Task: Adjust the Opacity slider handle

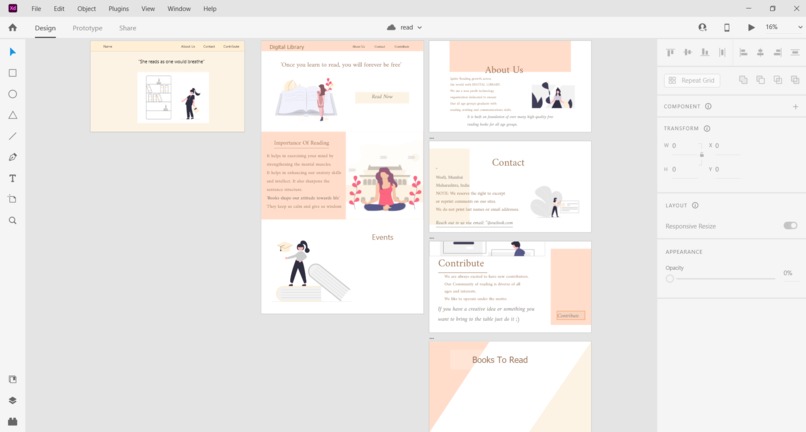Action: 669,278
